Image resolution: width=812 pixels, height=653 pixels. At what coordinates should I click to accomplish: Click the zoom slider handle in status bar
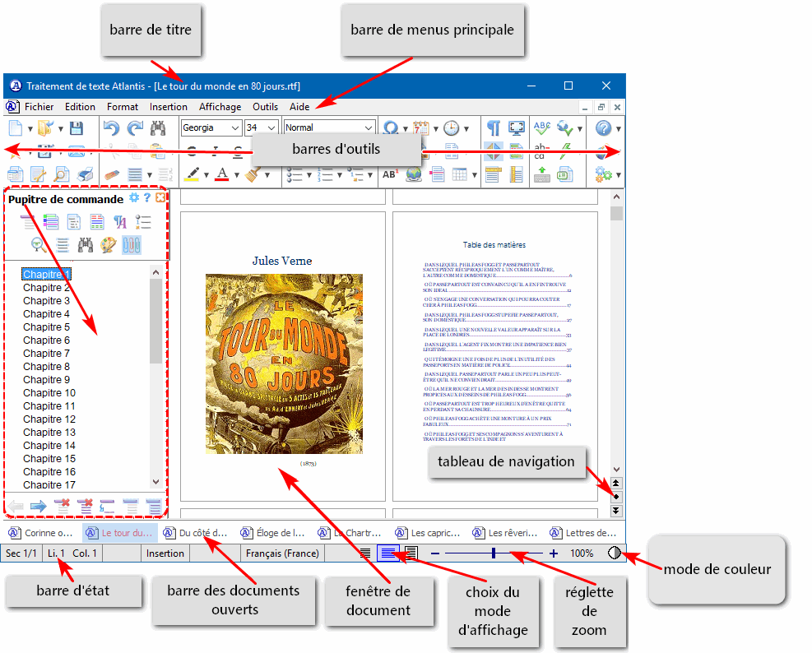point(494,553)
